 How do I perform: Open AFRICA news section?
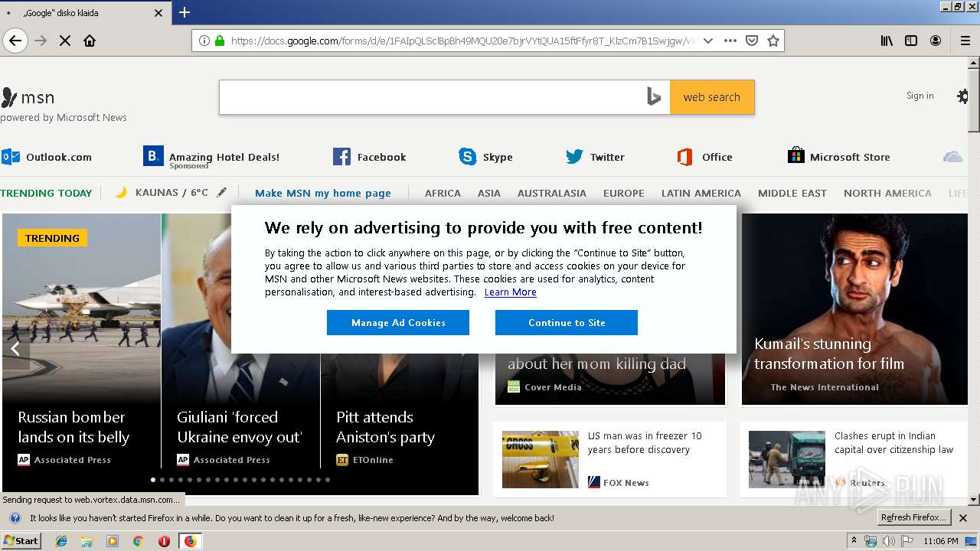(x=443, y=193)
